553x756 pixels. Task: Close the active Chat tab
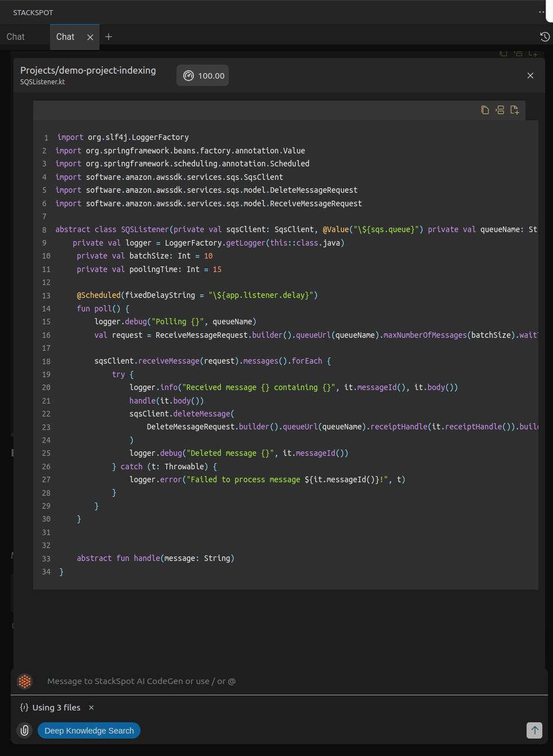click(90, 37)
